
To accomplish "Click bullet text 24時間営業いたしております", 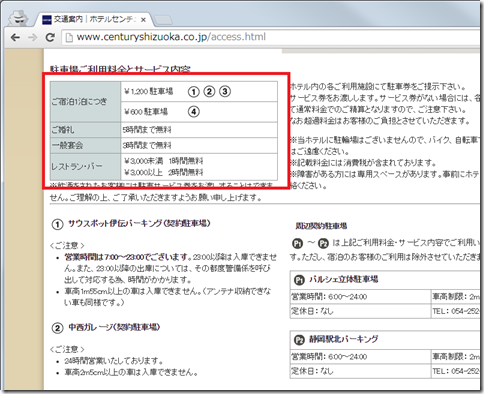I will click(114, 361).
